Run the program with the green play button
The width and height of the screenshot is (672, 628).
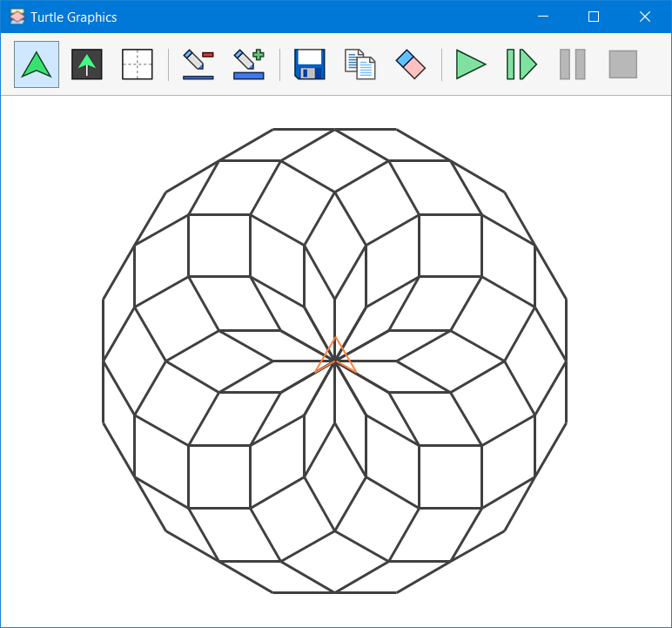(x=471, y=64)
